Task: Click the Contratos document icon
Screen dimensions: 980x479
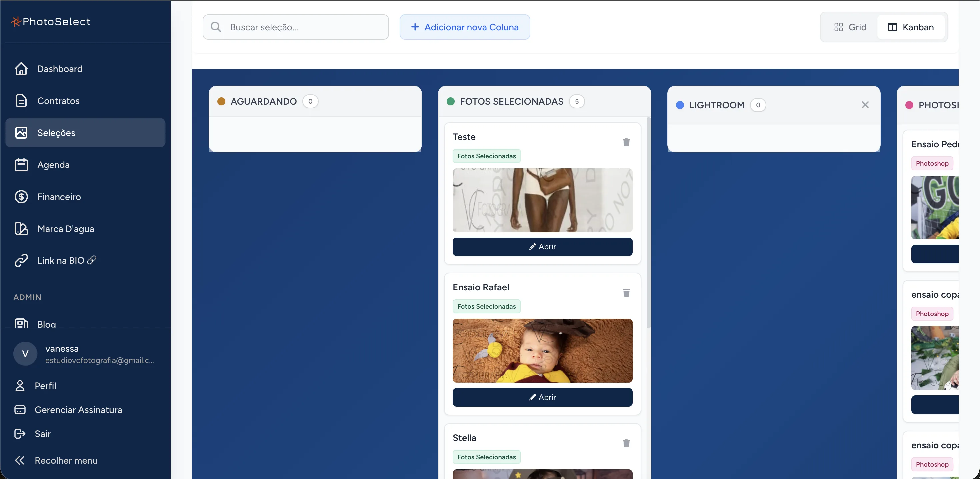Action: 21,101
